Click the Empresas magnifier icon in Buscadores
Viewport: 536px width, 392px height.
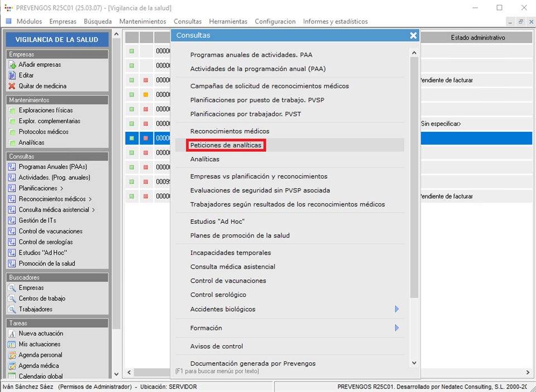[x=12, y=288]
